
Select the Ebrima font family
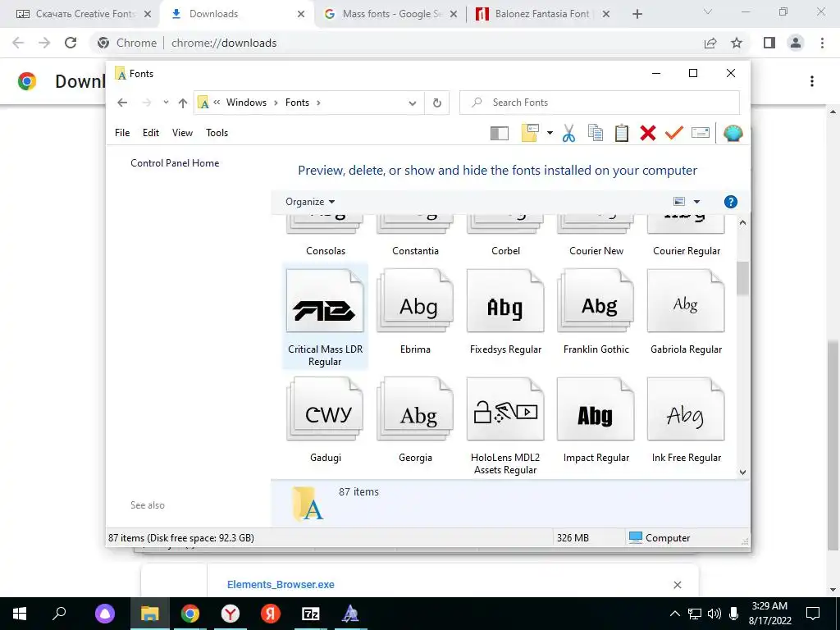tap(415, 313)
